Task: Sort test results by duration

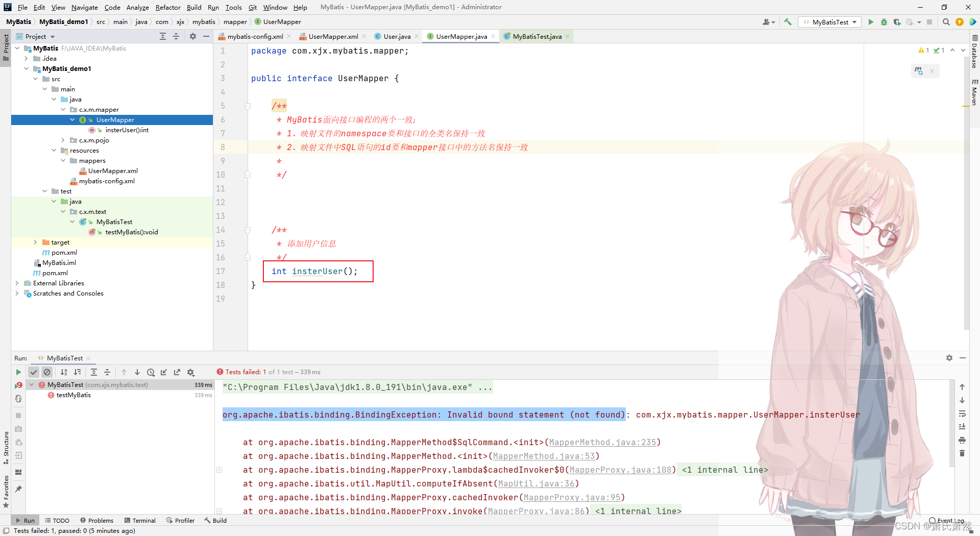Action: click(77, 372)
